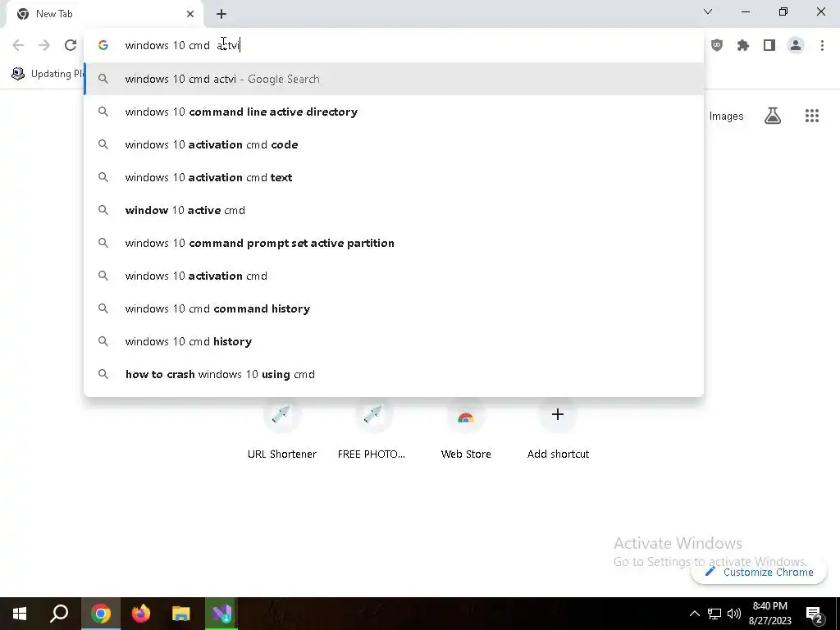Click the Google icon in address bar

[x=103, y=45]
